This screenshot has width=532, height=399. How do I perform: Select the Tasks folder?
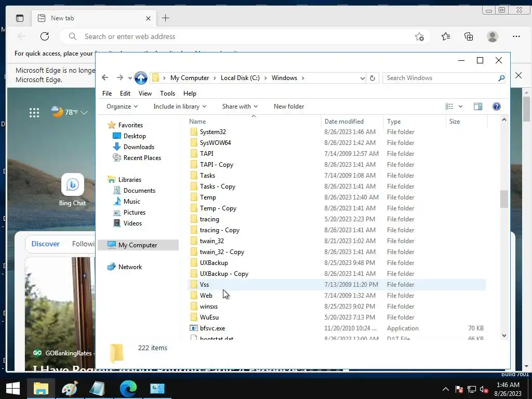coord(207,176)
